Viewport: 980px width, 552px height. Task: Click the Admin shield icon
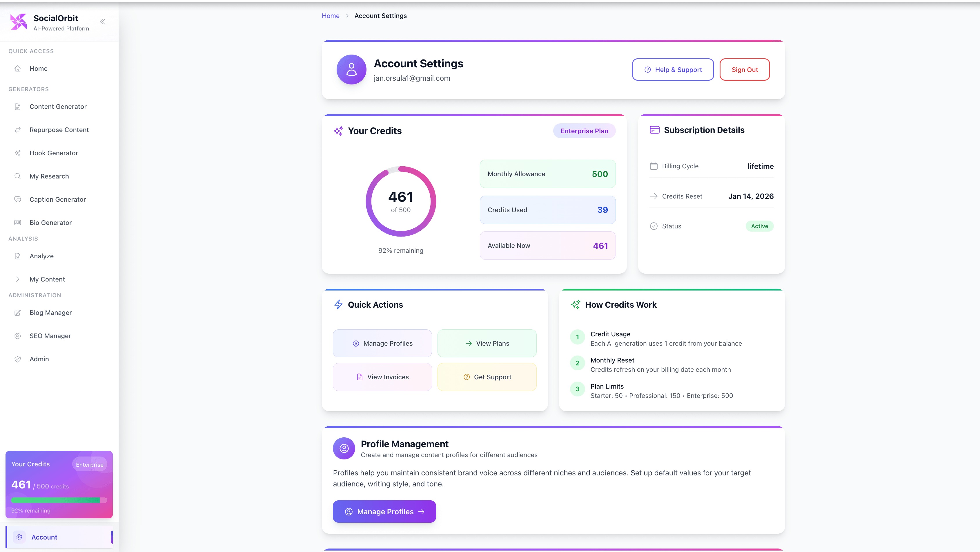pyautogui.click(x=18, y=359)
